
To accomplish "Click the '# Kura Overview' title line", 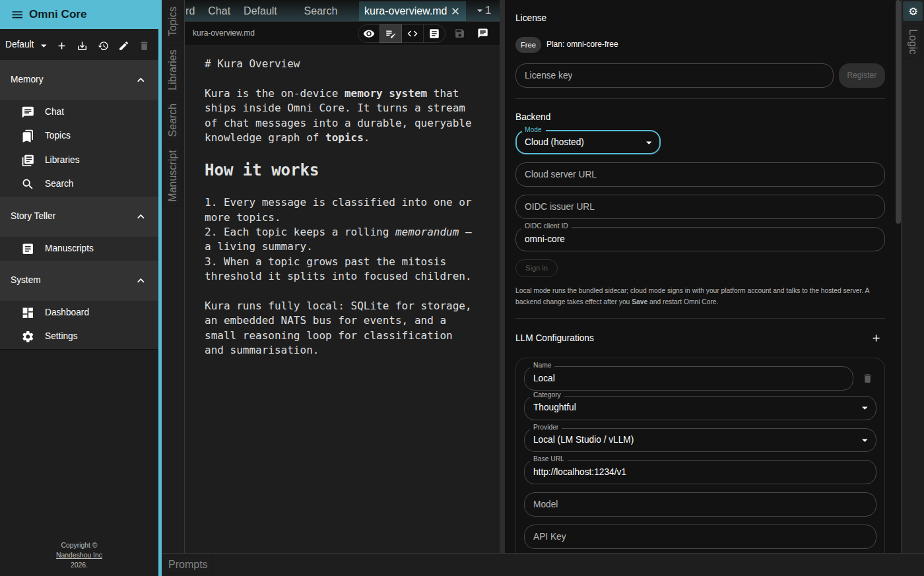I will pyautogui.click(x=252, y=64).
